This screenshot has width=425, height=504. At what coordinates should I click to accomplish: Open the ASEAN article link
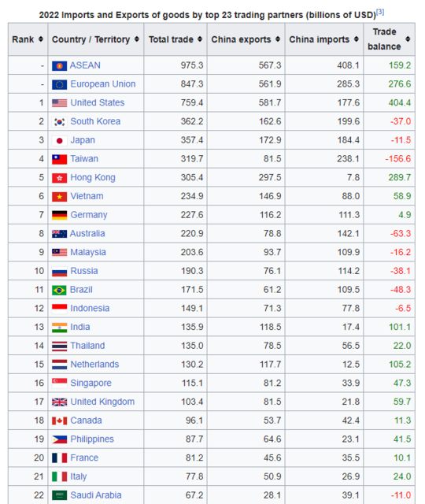coord(85,65)
